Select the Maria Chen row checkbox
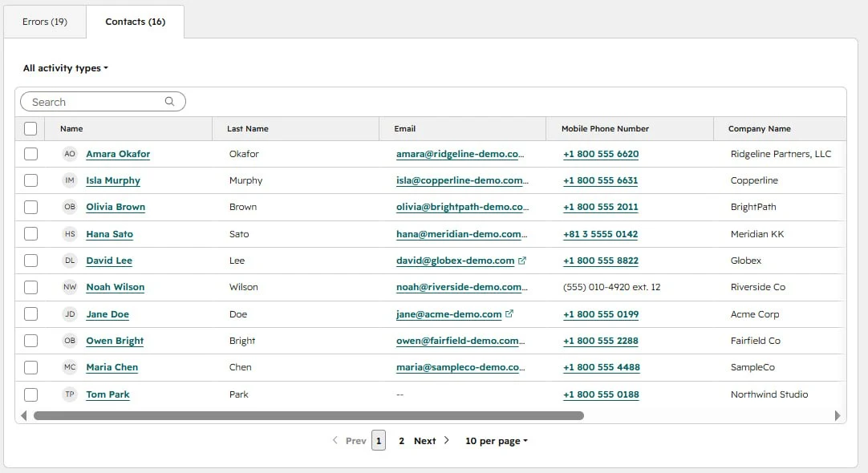 point(31,367)
